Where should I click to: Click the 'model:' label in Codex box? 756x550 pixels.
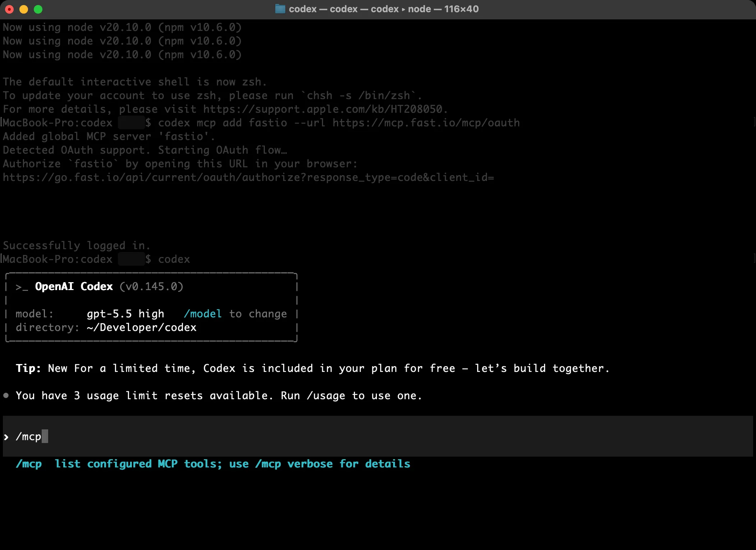click(34, 314)
